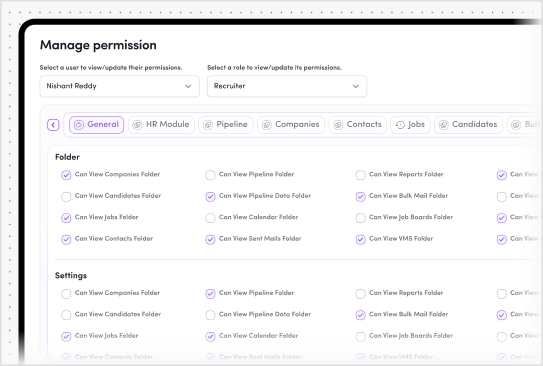Open the Nishant Reddy user dropdown
This screenshot has height=366, width=543.
(x=119, y=86)
